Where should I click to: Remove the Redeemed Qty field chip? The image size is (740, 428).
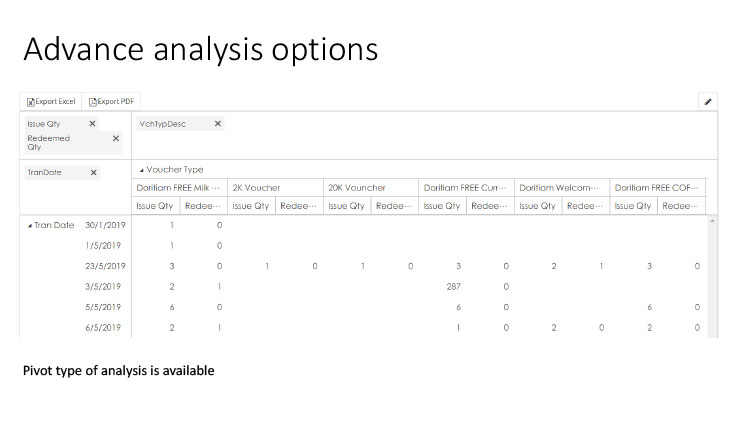tap(116, 139)
